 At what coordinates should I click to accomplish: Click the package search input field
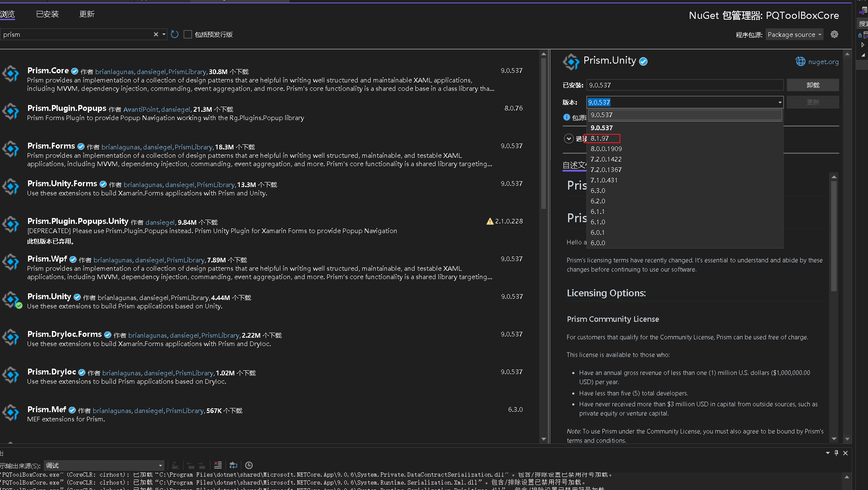77,34
